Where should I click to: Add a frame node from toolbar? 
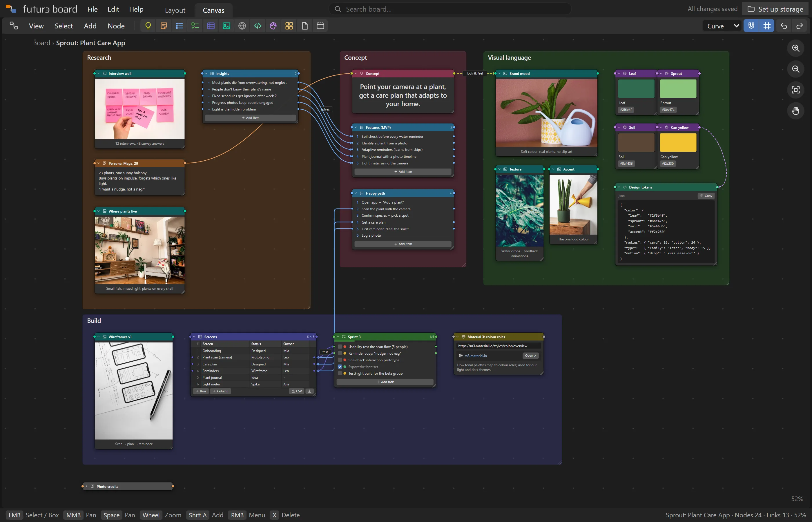pos(320,26)
